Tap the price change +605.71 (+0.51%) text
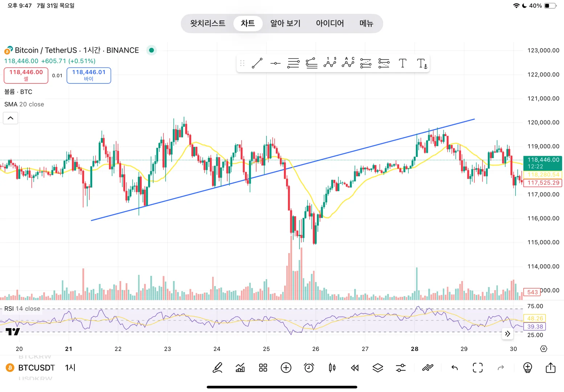Viewport: 564px width, 392px height. 68,61
